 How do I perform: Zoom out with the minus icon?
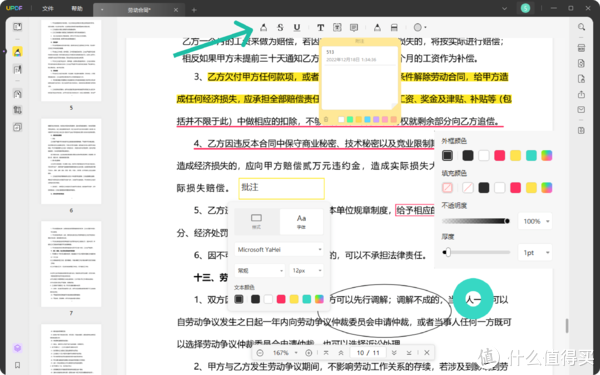point(260,353)
